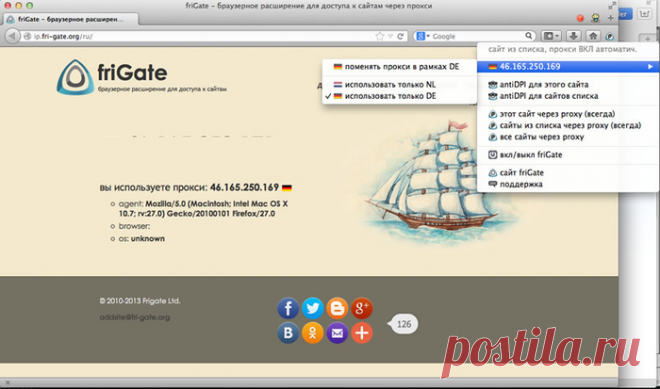This screenshot has height=389, width=660.
Task: Open the bookmarks dropdown toolbar button
Action: point(551,36)
